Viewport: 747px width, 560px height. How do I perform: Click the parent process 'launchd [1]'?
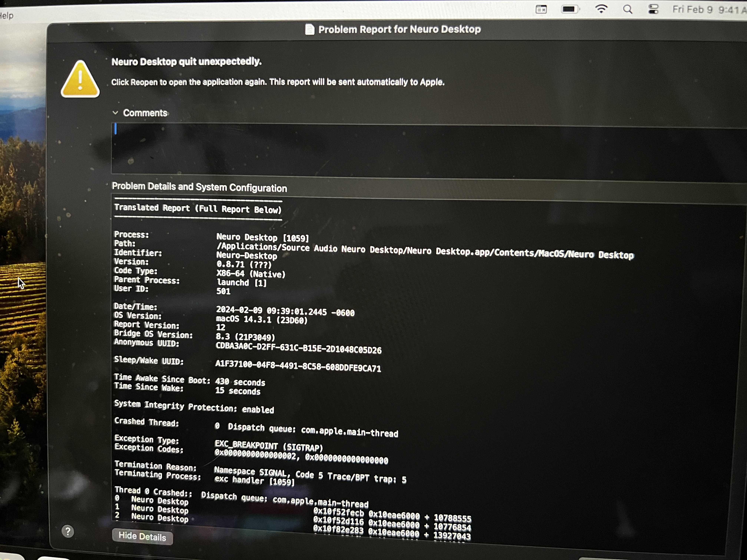[241, 283]
